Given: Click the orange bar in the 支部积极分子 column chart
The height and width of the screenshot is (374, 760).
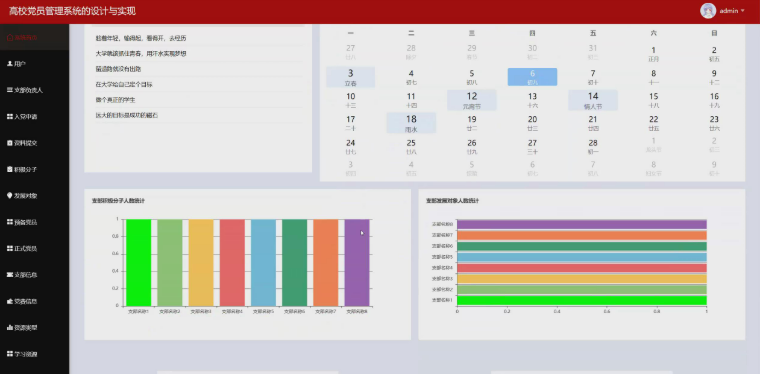Looking at the screenshot, I should tap(326, 263).
